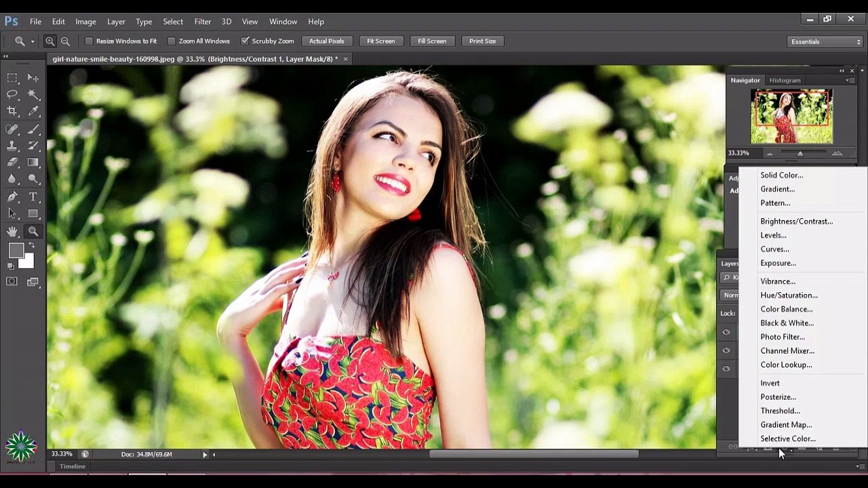Image resolution: width=868 pixels, height=488 pixels.
Task: Click the Print Size button
Action: click(482, 41)
